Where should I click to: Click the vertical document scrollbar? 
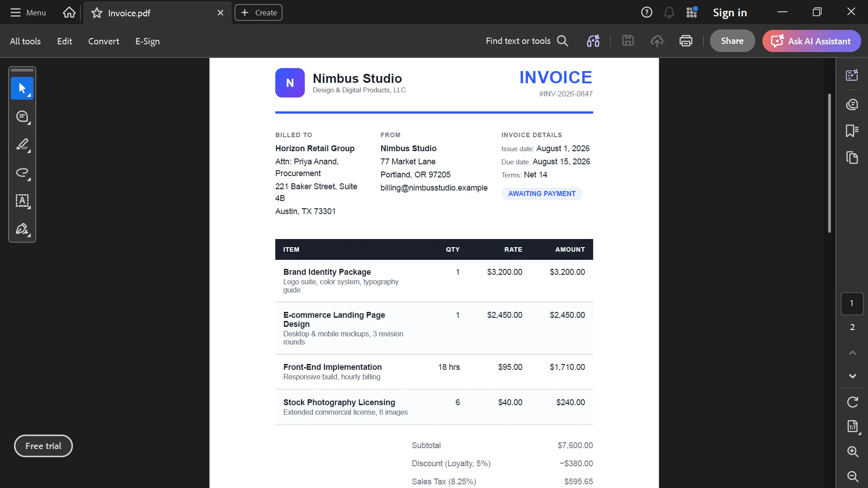[829, 163]
